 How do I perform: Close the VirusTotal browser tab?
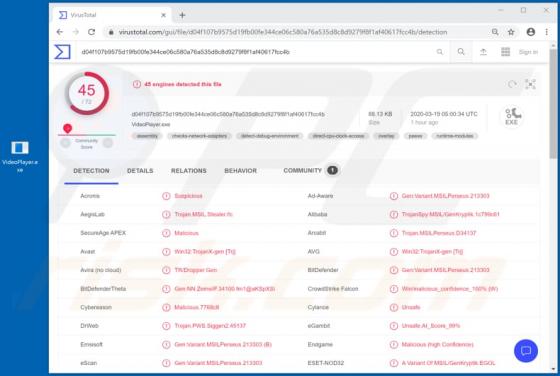click(163, 15)
